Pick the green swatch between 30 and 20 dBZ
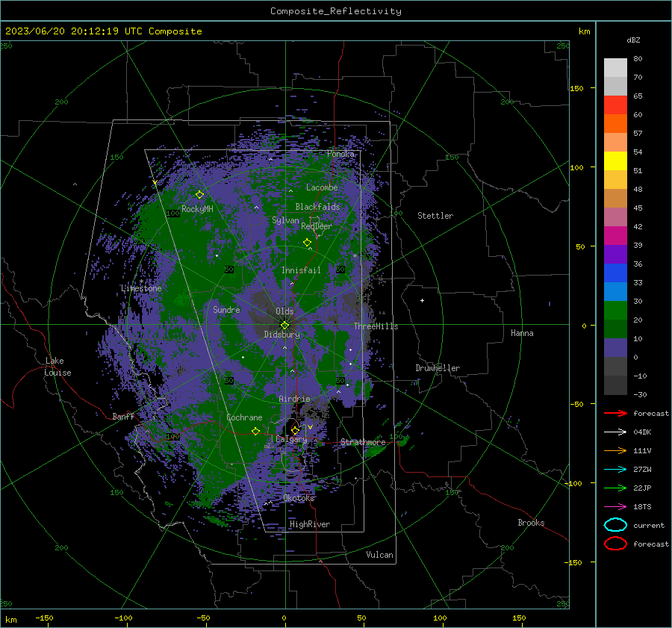This screenshot has height=628, width=672. point(615,311)
